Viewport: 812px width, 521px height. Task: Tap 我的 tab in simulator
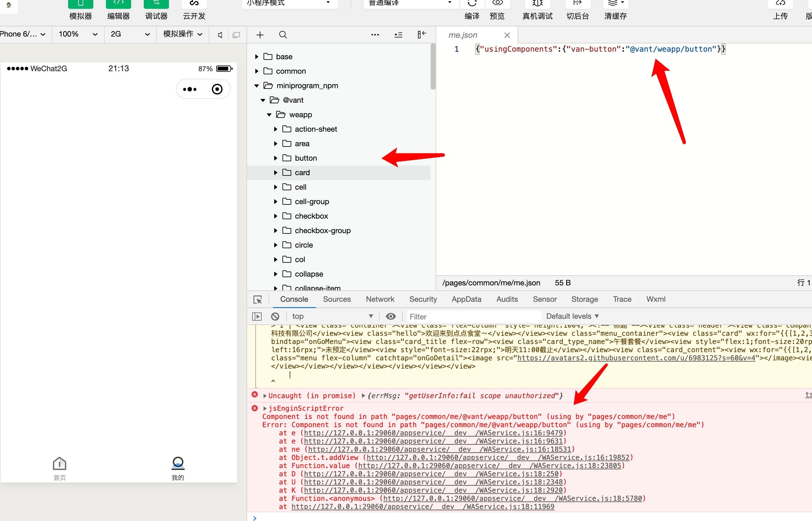[x=178, y=468]
